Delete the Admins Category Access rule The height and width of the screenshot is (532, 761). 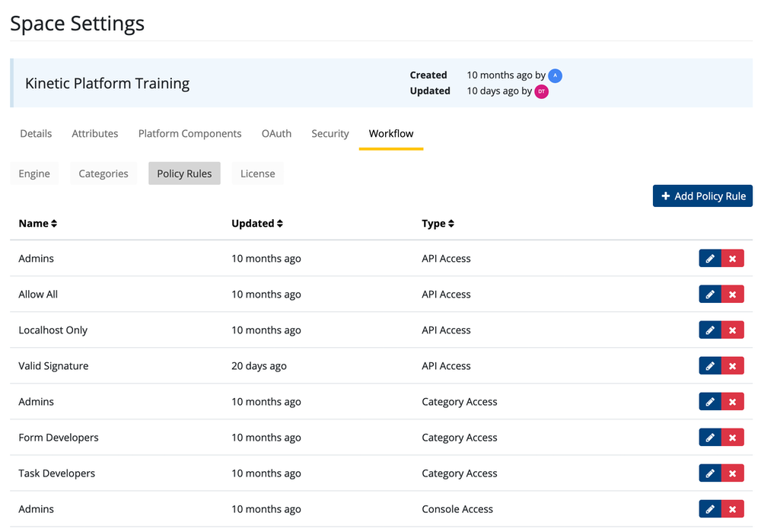pyautogui.click(x=733, y=402)
